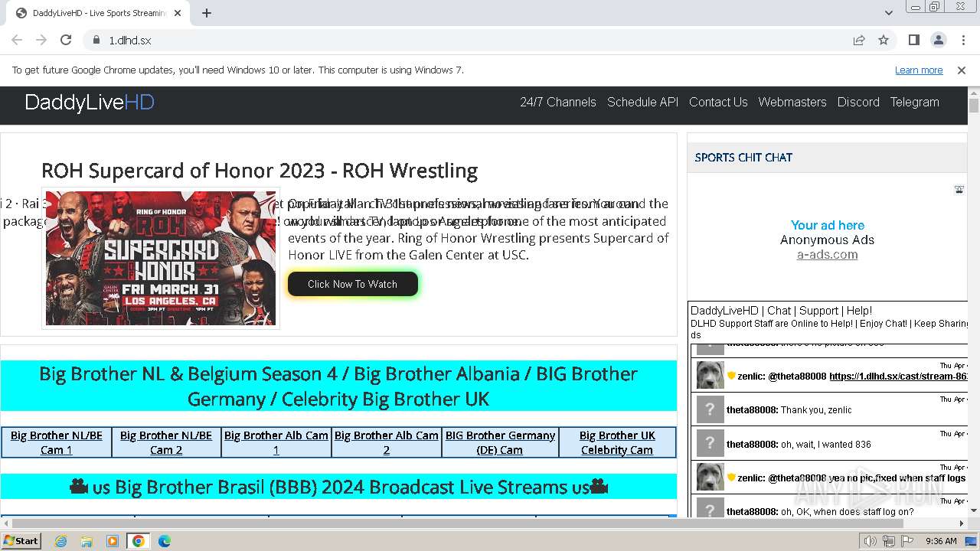Open the Windows Start menu

click(21, 540)
